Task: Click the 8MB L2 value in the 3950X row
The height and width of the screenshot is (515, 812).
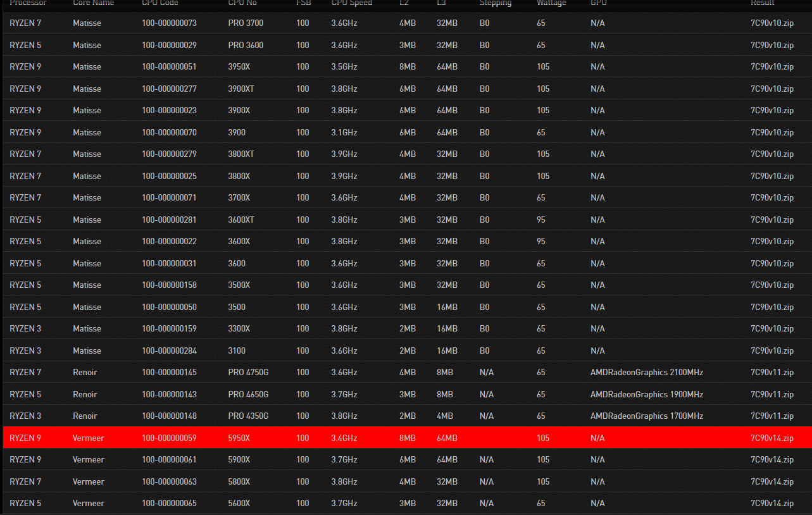Action: coord(408,66)
